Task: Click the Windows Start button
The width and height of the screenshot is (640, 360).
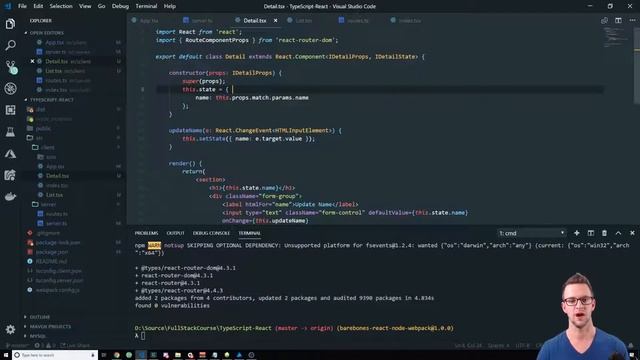Action: 6,355
